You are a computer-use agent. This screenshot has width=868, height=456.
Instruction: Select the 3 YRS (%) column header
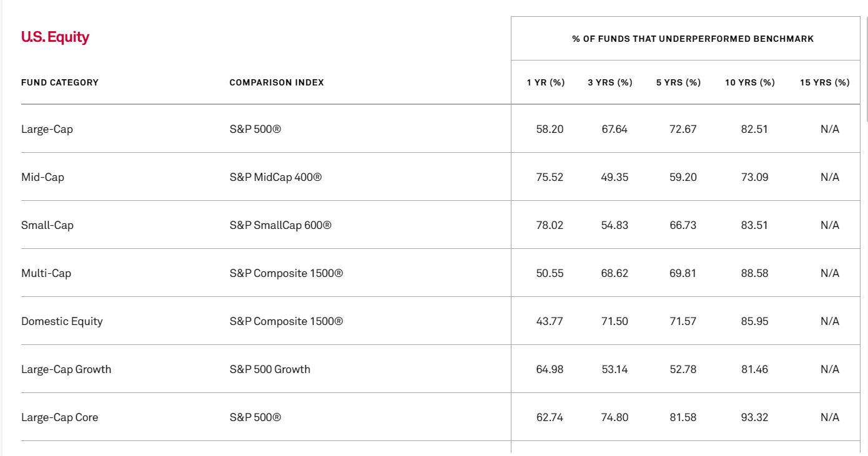pyautogui.click(x=610, y=82)
